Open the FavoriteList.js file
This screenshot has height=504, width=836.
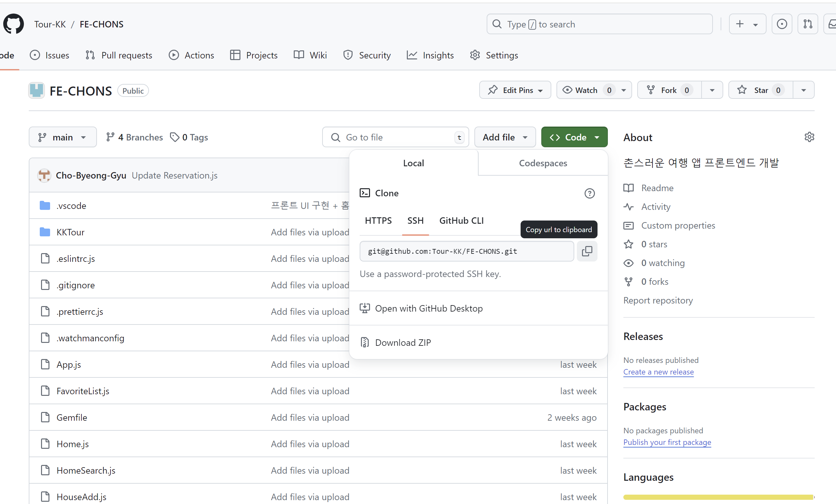click(x=83, y=391)
